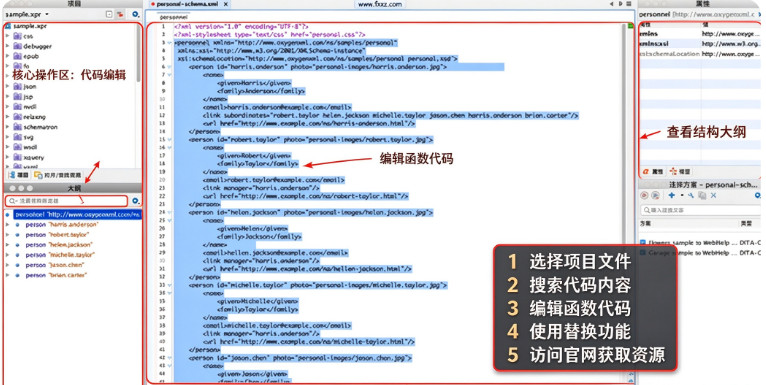Expand person "harris.anderson" in the outline
The image size is (766, 385).
pyautogui.click(x=7, y=225)
